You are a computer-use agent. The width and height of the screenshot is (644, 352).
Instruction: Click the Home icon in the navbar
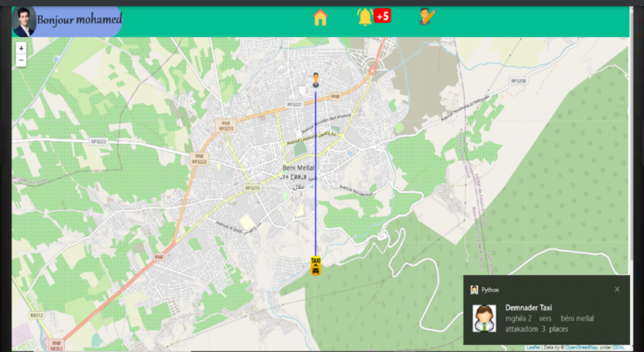320,18
